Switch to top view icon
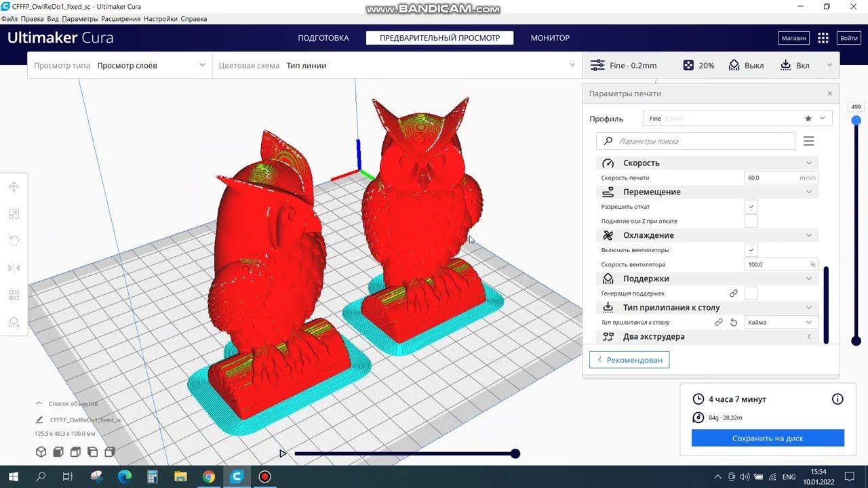The width and height of the screenshot is (868, 488). 75,452
